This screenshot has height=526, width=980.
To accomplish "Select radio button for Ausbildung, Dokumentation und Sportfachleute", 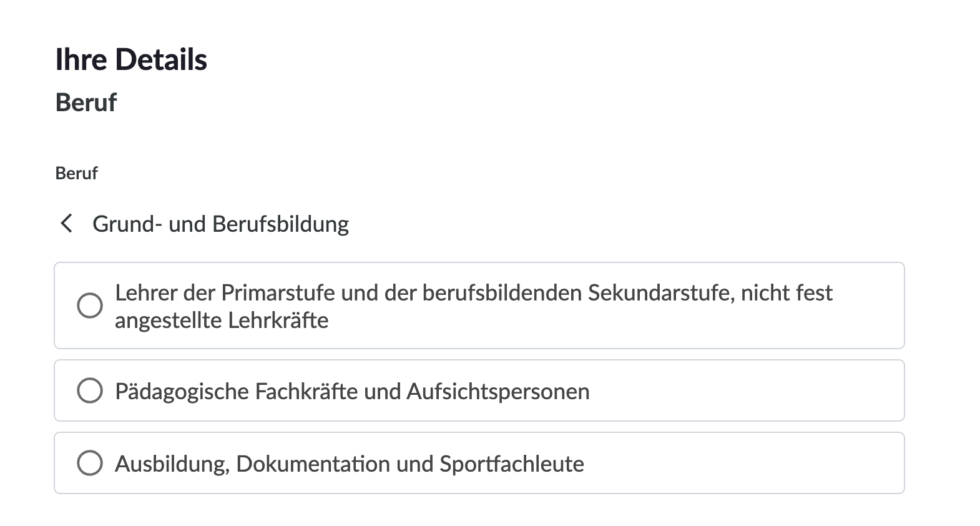I will pos(89,463).
